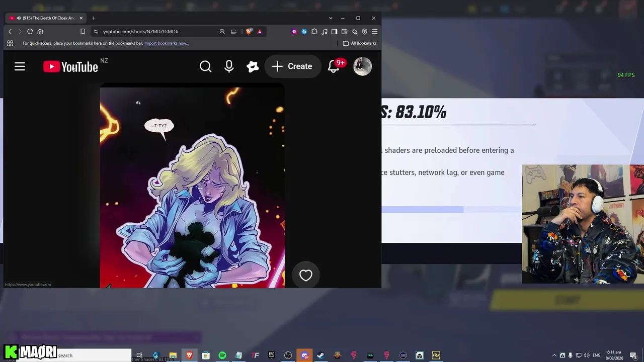Viewport: 644px width, 362px height.
Task: Open the YouTube account avatar menu
Action: click(x=362, y=66)
